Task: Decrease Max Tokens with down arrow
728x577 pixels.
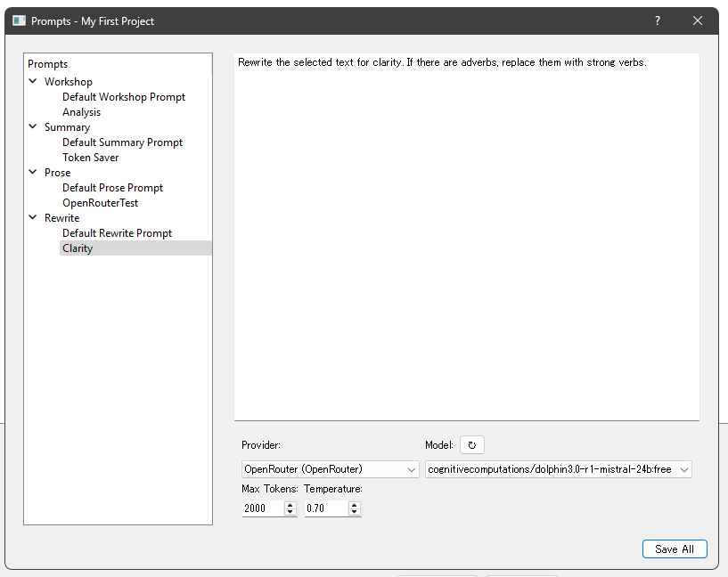Action: [x=290, y=512]
